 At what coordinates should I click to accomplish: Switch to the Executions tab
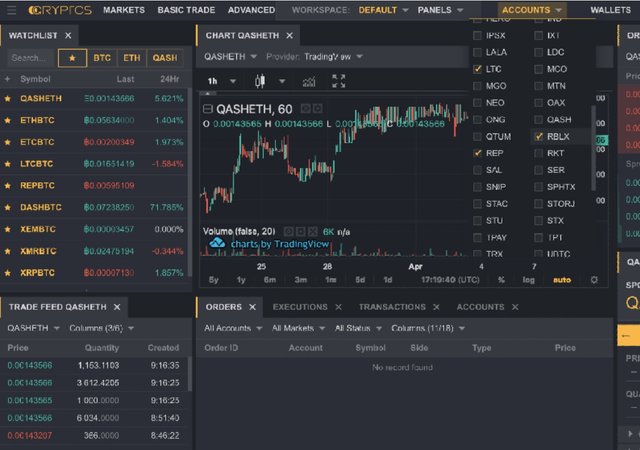click(300, 307)
